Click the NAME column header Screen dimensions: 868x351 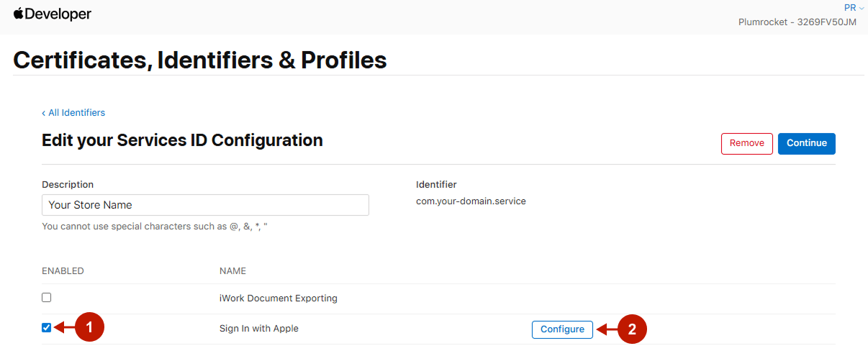(x=232, y=271)
